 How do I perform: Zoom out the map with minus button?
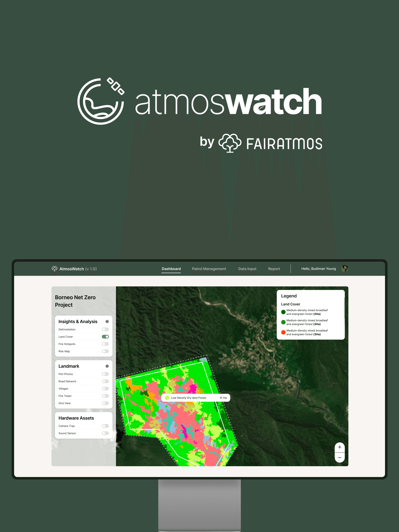pyautogui.click(x=340, y=458)
